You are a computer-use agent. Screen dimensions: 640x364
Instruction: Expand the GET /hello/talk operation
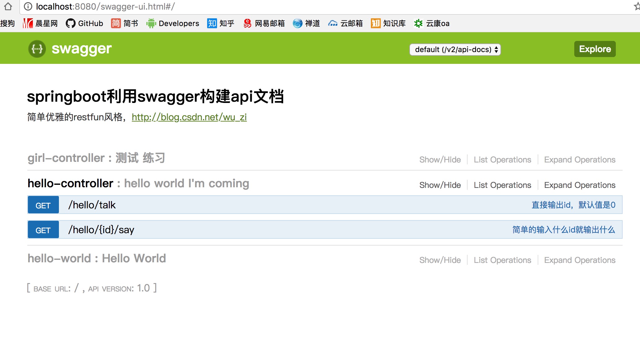click(x=92, y=205)
